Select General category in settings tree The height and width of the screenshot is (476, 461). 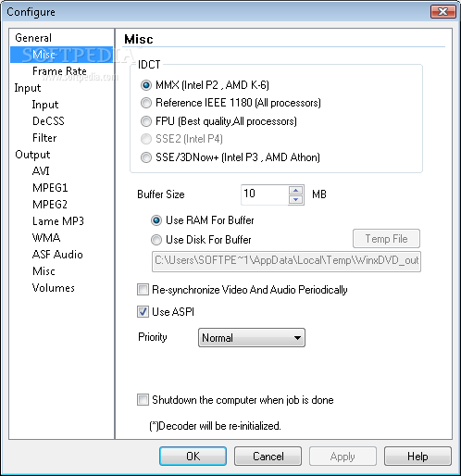(33, 38)
